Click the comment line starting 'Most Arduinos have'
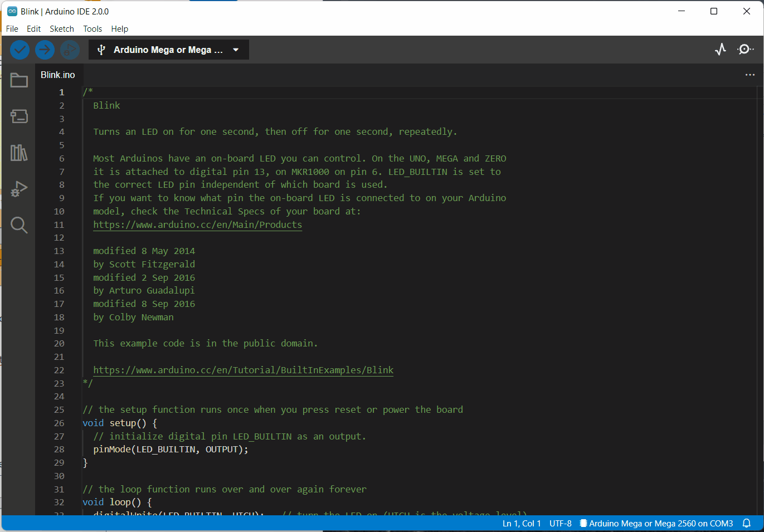 [300, 158]
